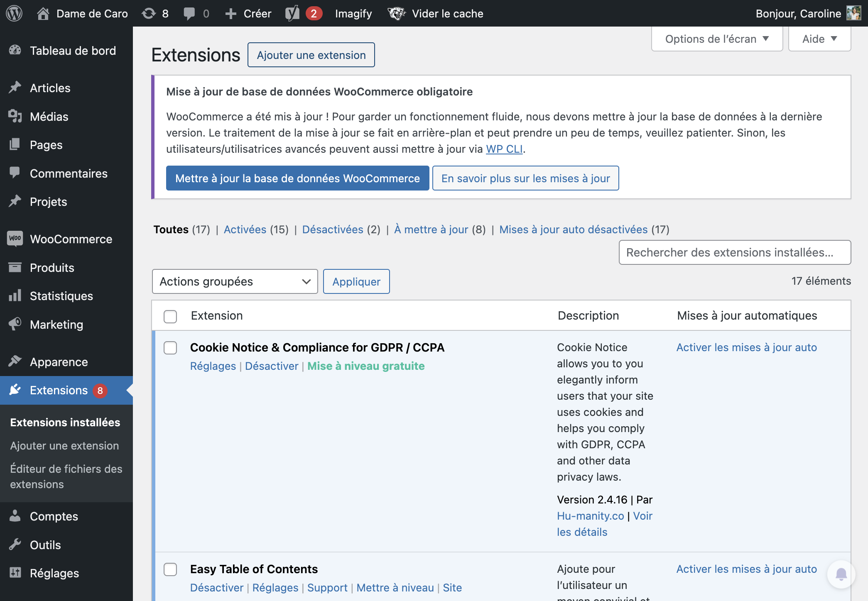Click the Tableau de bord dashboard icon
The image size is (868, 601).
pyautogui.click(x=15, y=50)
